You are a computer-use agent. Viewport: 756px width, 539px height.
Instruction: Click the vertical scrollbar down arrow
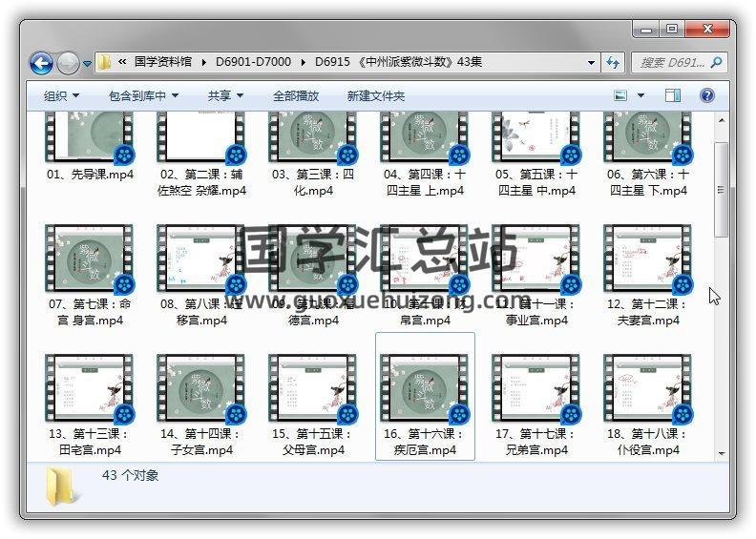[x=722, y=455]
